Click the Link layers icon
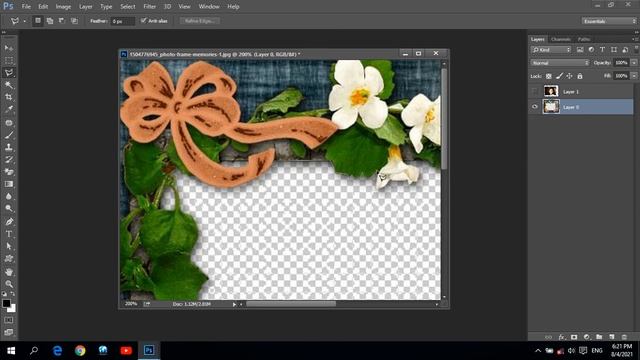The width and height of the screenshot is (640, 360). [549, 337]
